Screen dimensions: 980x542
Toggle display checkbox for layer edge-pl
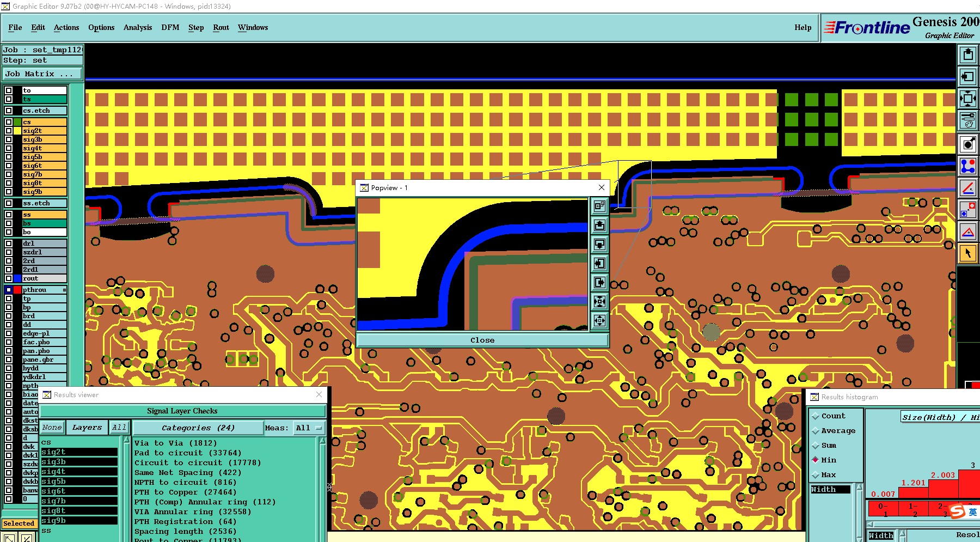coord(9,333)
